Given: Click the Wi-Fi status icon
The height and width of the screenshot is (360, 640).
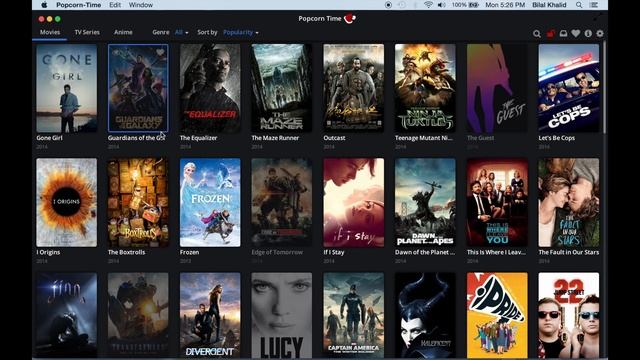Looking at the screenshot, I should (x=428, y=5).
